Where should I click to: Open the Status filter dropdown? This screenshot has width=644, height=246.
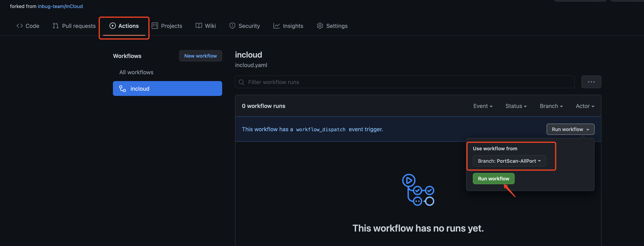point(516,106)
